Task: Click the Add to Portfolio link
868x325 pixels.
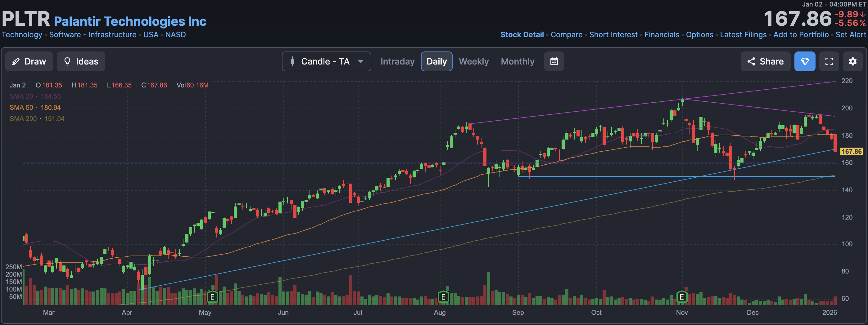Action: point(801,35)
